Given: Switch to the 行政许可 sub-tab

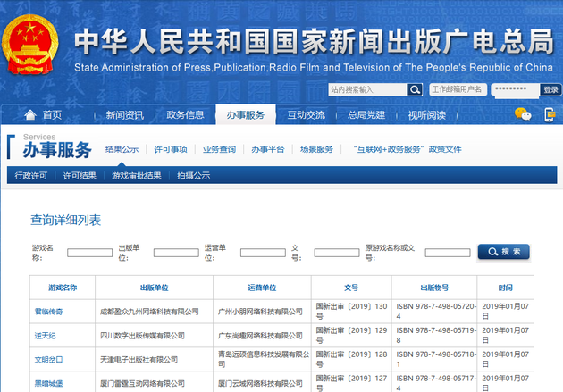Looking at the screenshot, I should tap(31, 176).
